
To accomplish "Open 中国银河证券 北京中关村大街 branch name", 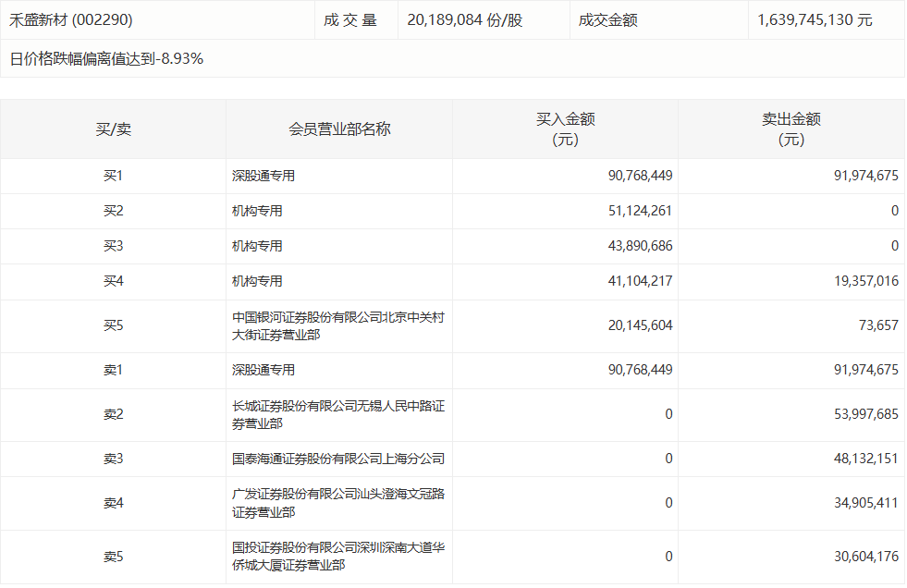I will (x=338, y=325).
